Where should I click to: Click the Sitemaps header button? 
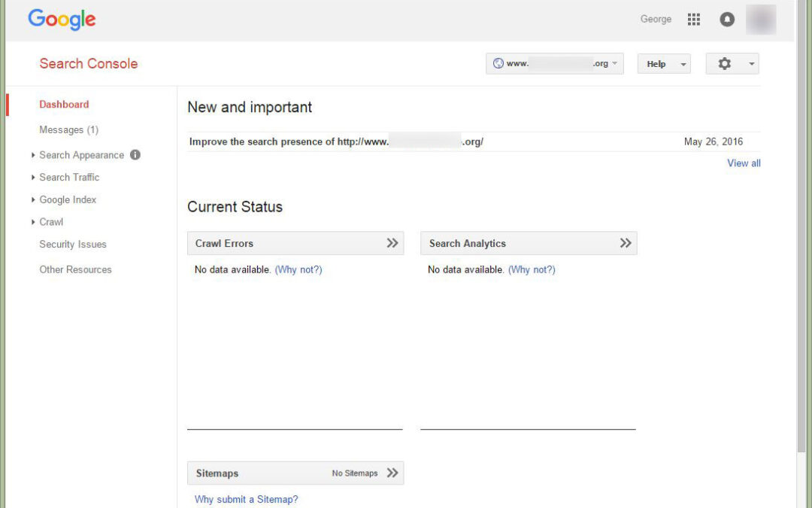(295, 473)
